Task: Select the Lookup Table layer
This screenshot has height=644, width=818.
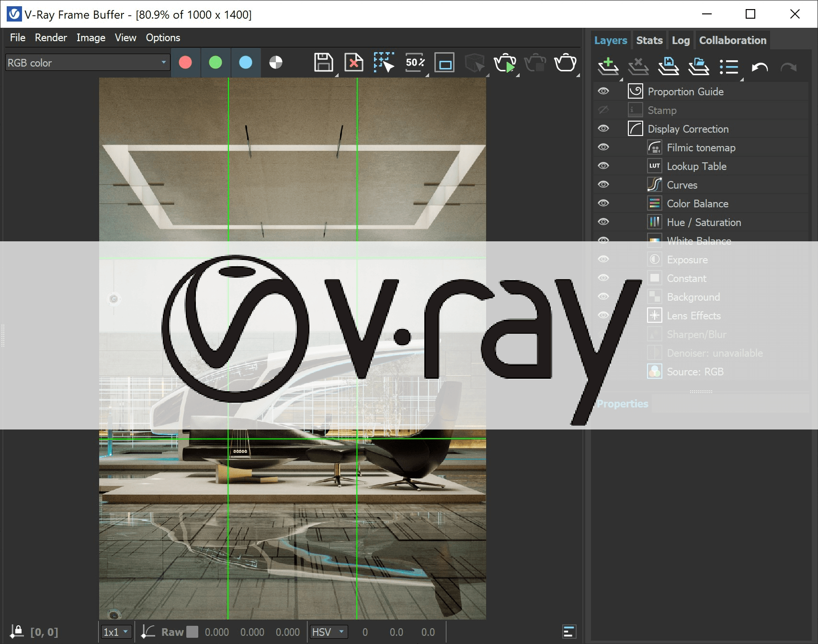Action: [x=696, y=166]
